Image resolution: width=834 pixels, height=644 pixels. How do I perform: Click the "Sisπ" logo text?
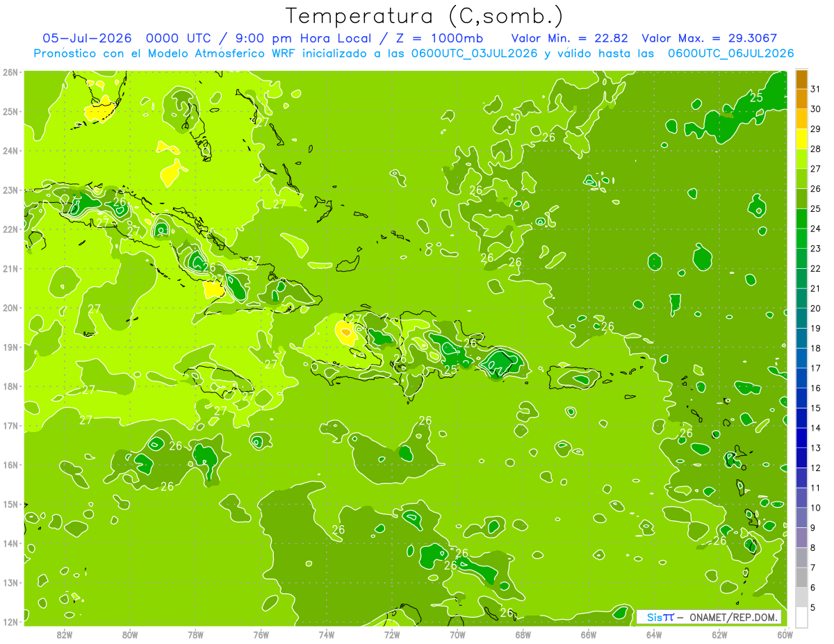pyautogui.click(x=660, y=617)
